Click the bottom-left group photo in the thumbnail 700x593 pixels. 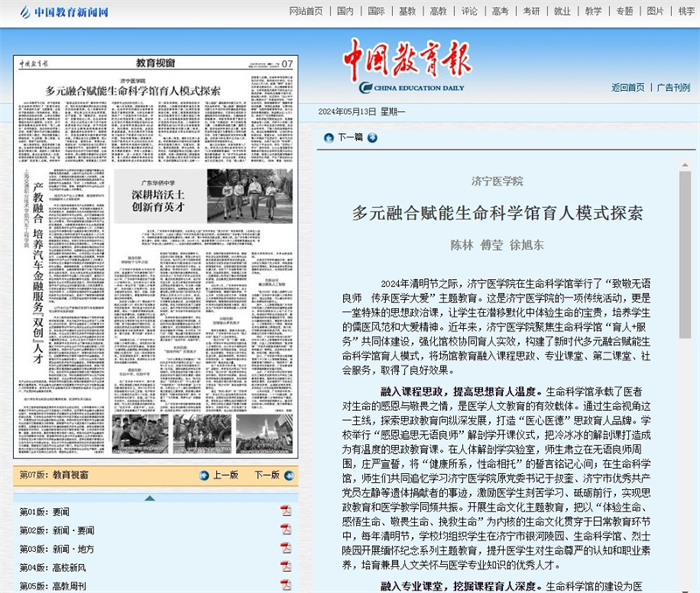[140, 434]
